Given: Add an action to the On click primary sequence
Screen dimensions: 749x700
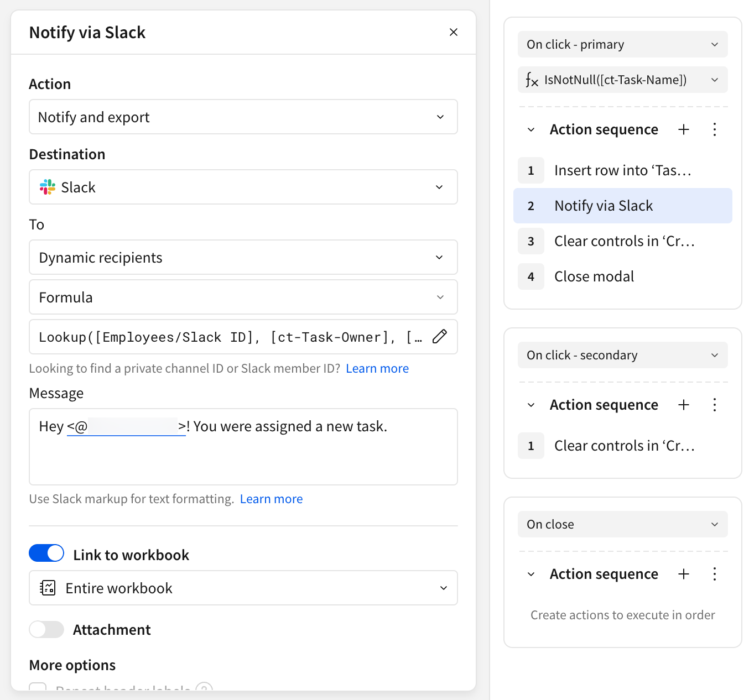Looking at the screenshot, I should click(684, 129).
